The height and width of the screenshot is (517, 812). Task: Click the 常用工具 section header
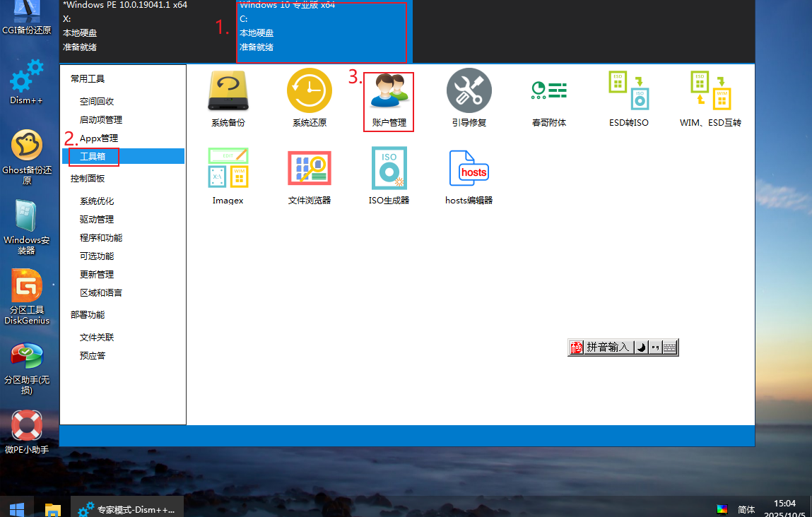(x=88, y=78)
